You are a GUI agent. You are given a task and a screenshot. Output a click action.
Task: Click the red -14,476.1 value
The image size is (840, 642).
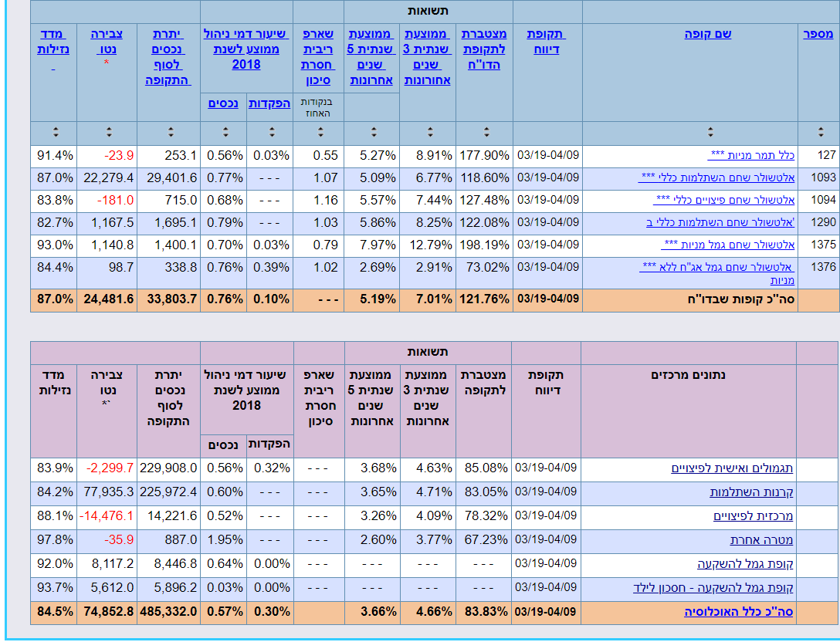click(x=106, y=516)
